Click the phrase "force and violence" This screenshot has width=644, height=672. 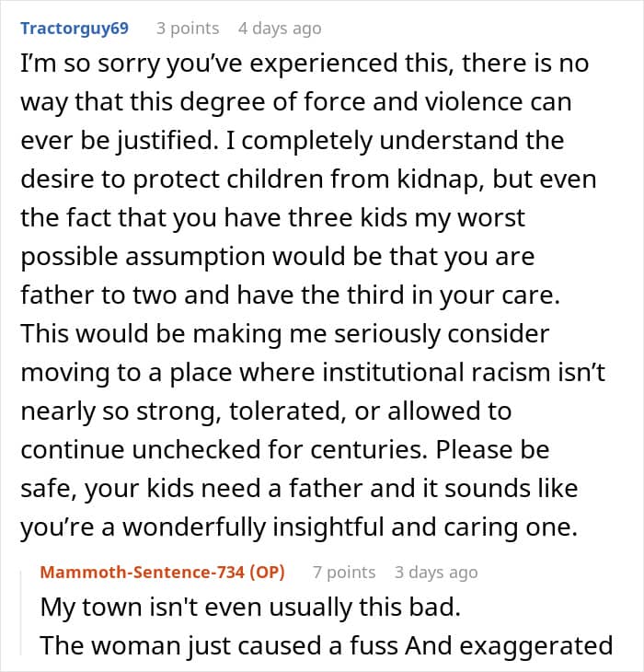click(413, 102)
